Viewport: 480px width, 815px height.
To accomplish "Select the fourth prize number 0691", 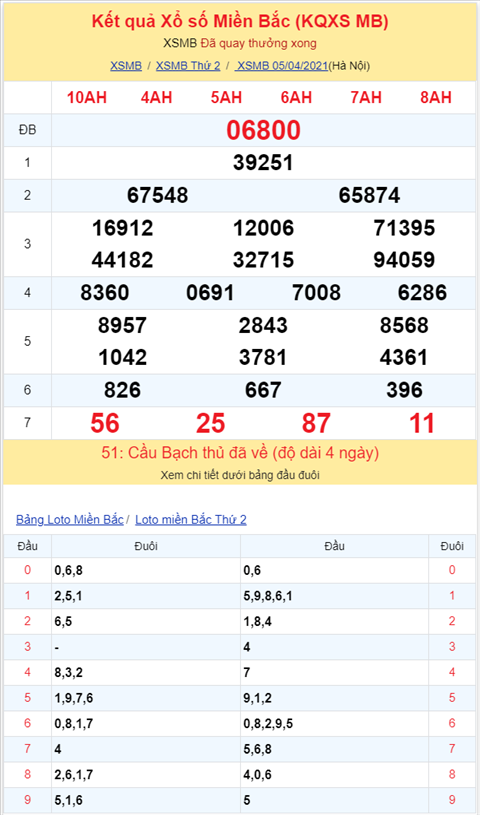I will (x=210, y=293).
